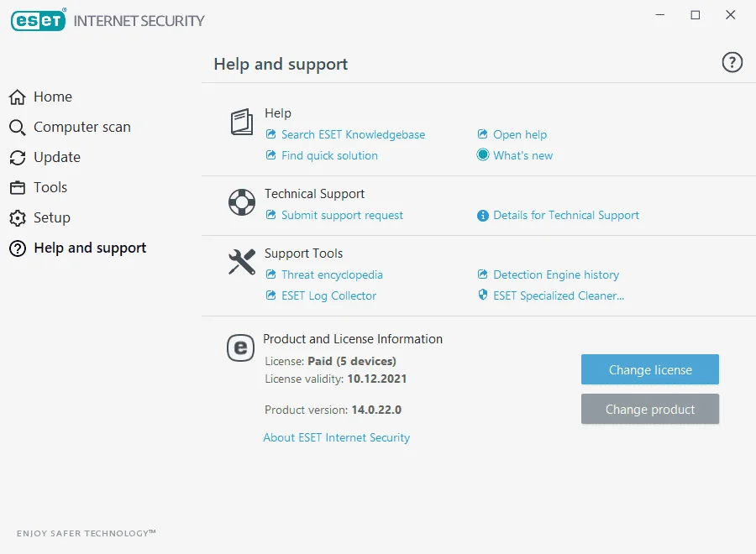Click the Product and License 'e' icon
The height and width of the screenshot is (554, 756).
tap(240, 348)
